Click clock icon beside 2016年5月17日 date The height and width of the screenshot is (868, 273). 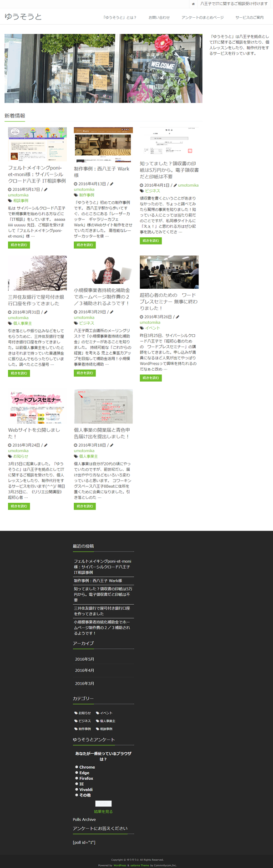[10, 189]
